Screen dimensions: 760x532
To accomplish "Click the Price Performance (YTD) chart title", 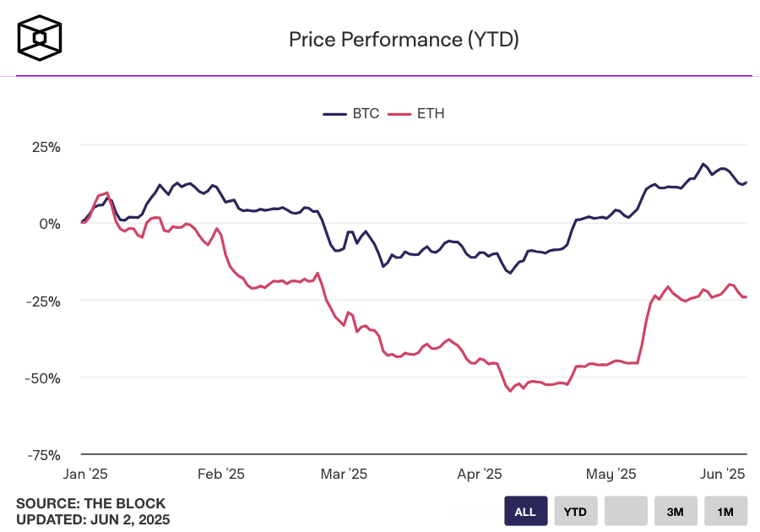I will pos(404,39).
